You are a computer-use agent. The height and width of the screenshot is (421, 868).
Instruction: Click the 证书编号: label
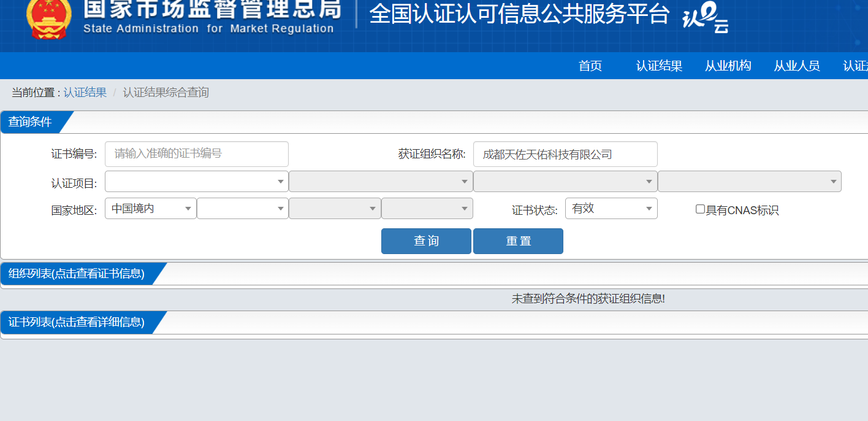coord(74,154)
